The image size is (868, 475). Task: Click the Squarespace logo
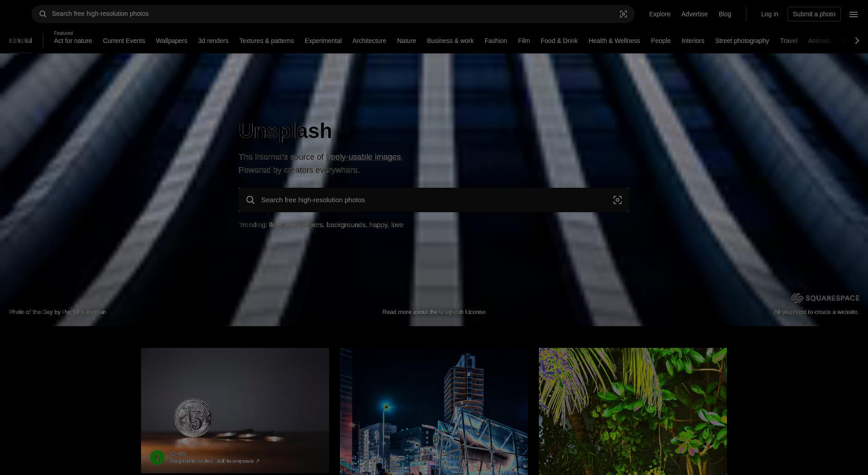pyautogui.click(x=825, y=298)
